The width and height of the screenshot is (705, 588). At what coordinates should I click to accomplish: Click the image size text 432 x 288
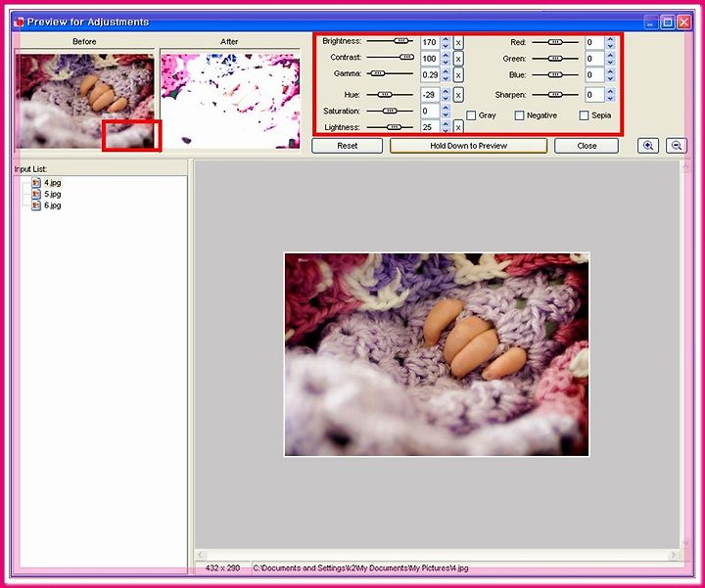(x=222, y=568)
